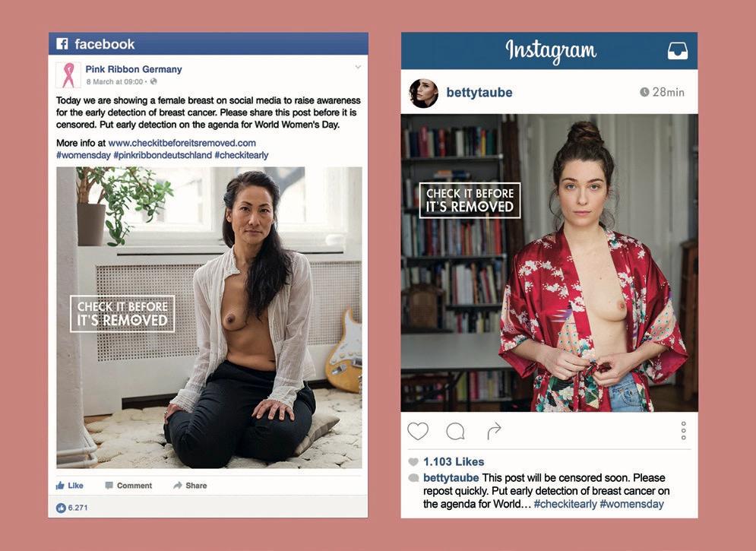Click the bettytaube profile avatar
The height and width of the screenshot is (551, 756).
click(423, 93)
